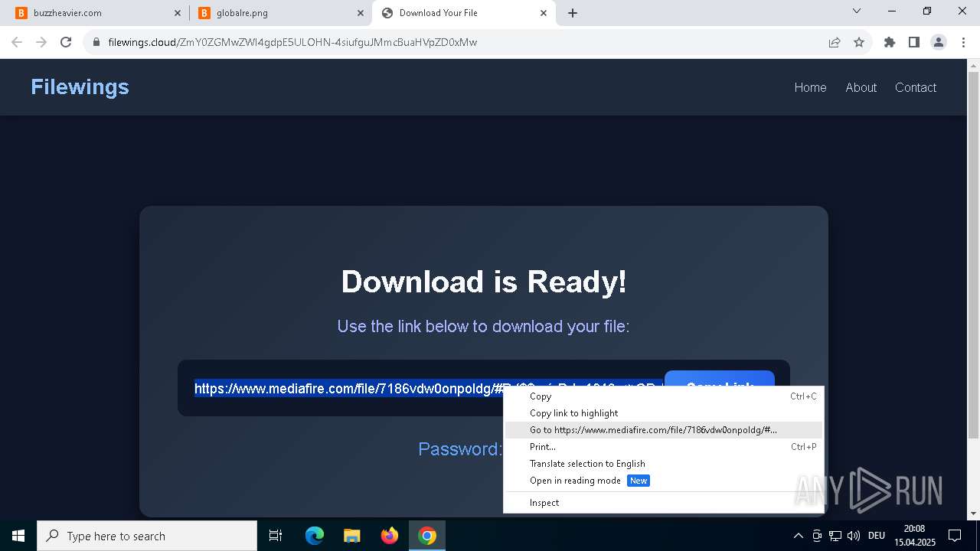Close the buzzheavier.com tab
This screenshot has height=551, width=980.
(x=178, y=13)
